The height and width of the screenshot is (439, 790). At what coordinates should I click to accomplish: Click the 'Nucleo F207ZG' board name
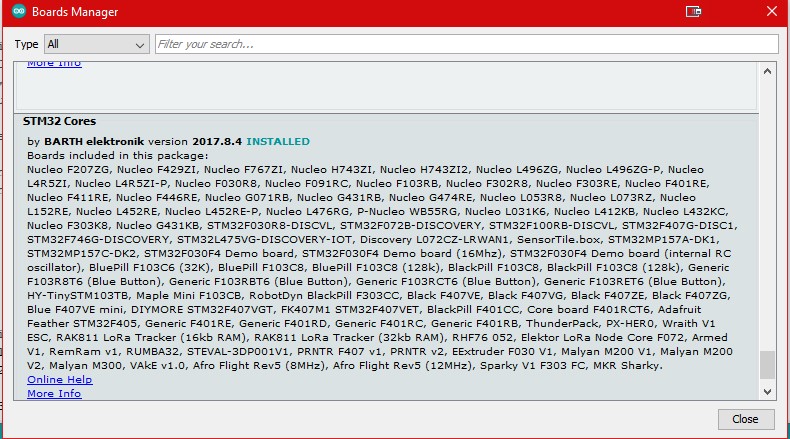(x=69, y=170)
